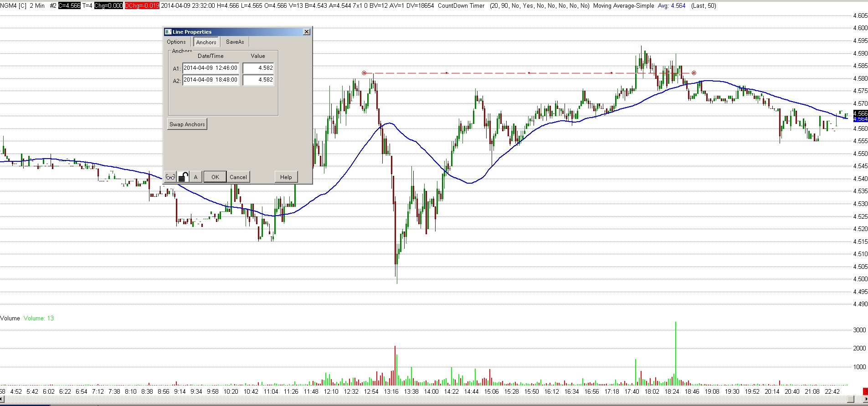
Task: Select the Anchors tab
Action: (206, 42)
